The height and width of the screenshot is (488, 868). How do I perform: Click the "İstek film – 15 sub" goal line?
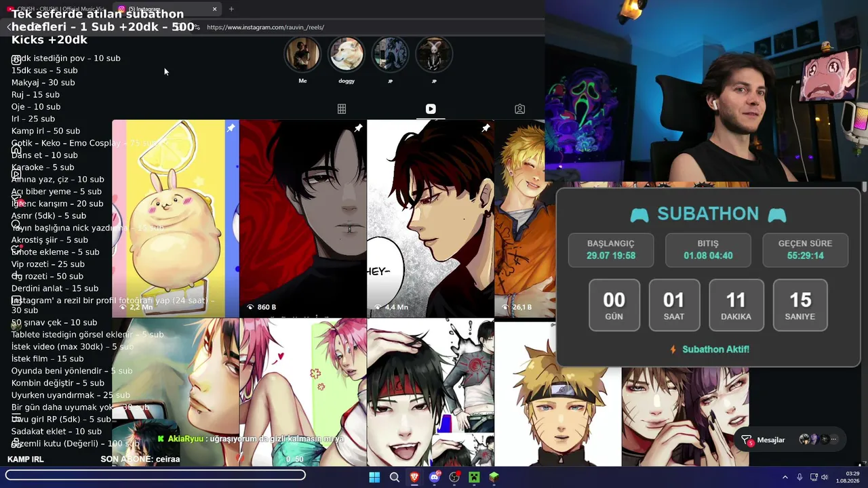coord(47,359)
